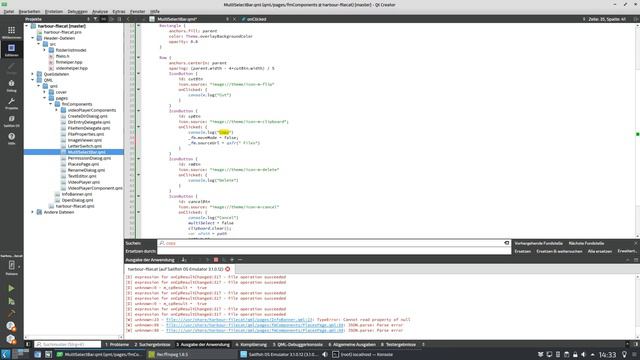
Task: Expand the videoPlayerComponents folder
Action: pyautogui.click(x=57, y=110)
